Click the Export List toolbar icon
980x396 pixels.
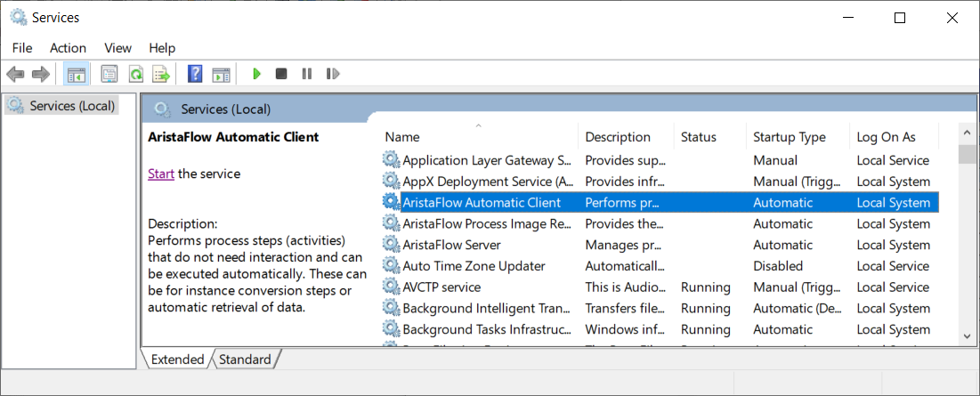click(161, 75)
